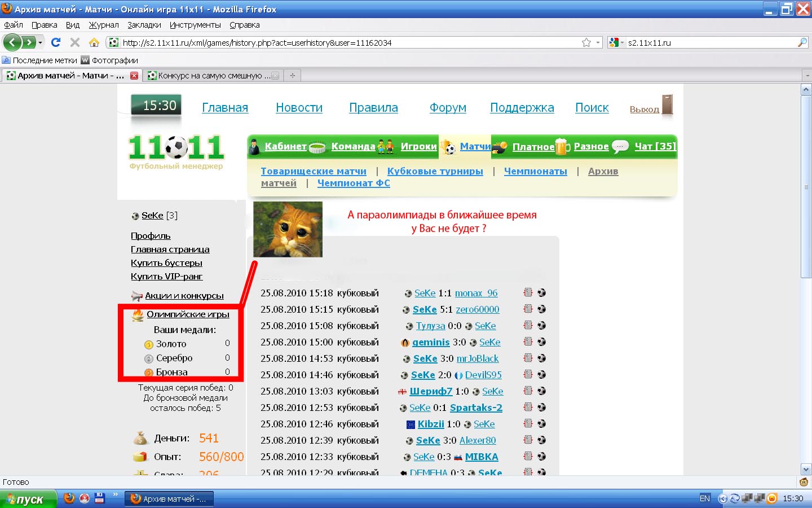Click the page scrollbar down arrow
The width and height of the screenshot is (812, 508).
(x=806, y=469)
